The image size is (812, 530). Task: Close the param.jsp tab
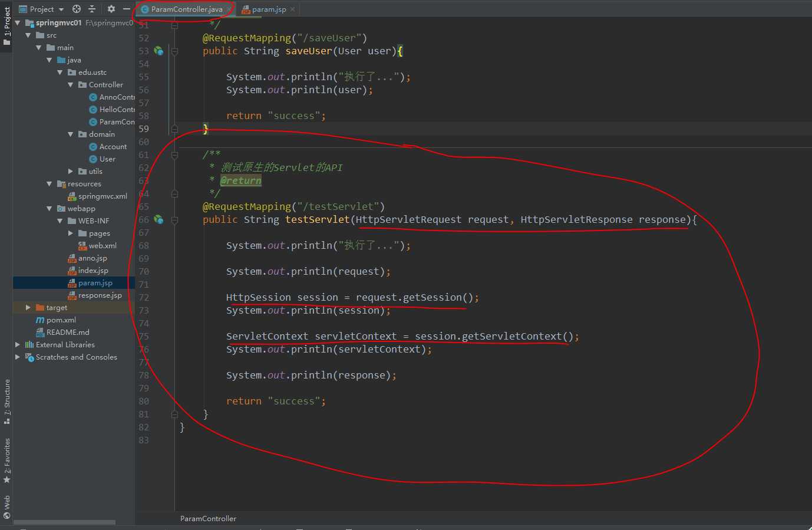[292, 9]
